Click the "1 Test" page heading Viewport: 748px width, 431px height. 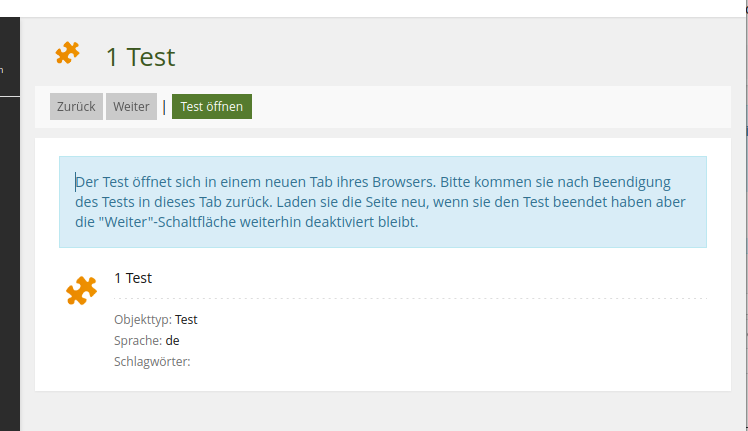(140, 57)
